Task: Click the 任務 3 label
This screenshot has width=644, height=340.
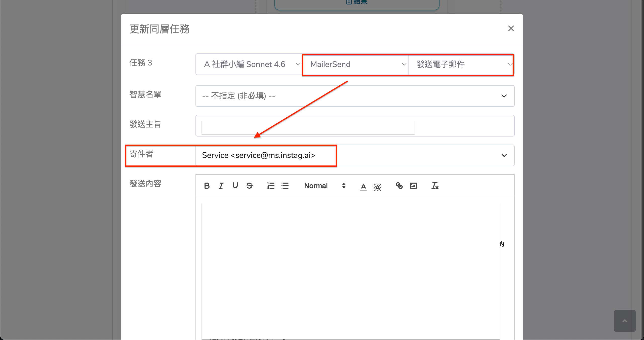Action: [x=141, y=63]
